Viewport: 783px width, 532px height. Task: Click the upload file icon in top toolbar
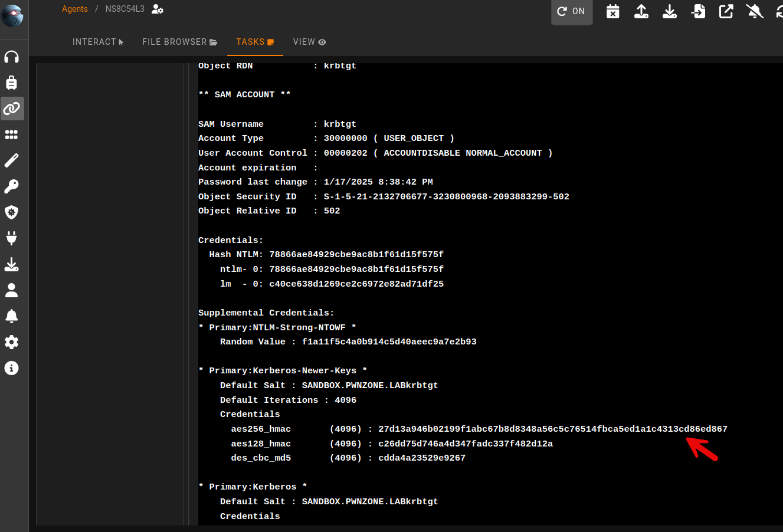click(641, 11)
